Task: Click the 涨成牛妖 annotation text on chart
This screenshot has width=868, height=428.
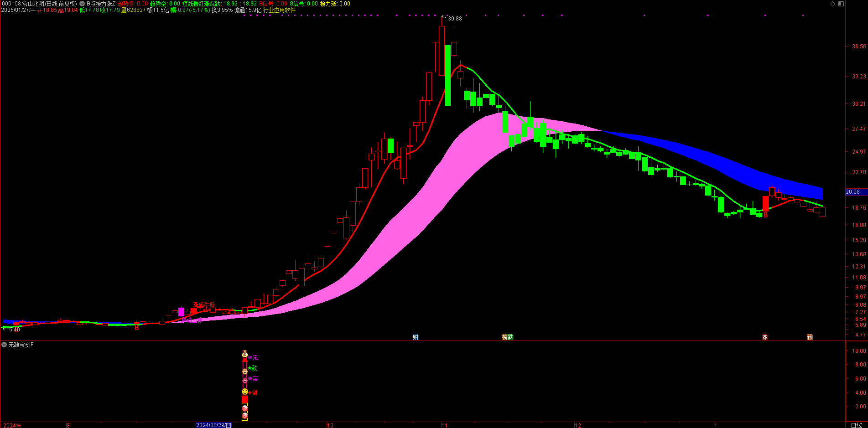Action: (204, 305)
